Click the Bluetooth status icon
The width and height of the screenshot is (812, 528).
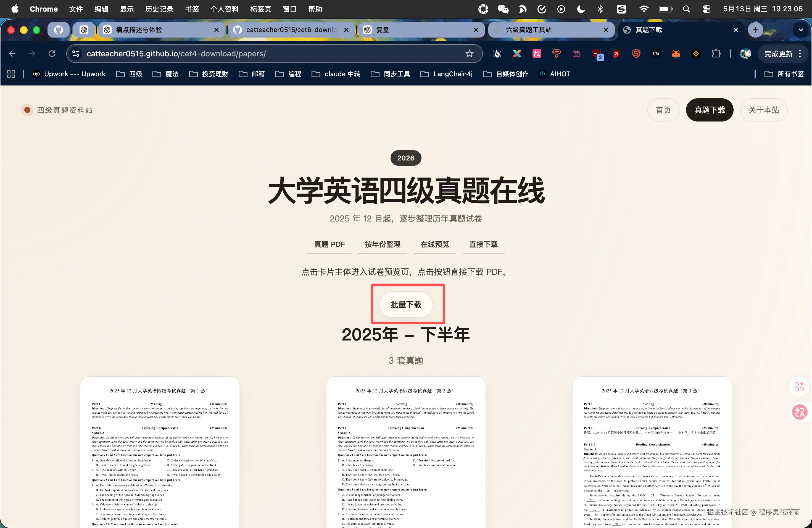click(x=600, y=9)
